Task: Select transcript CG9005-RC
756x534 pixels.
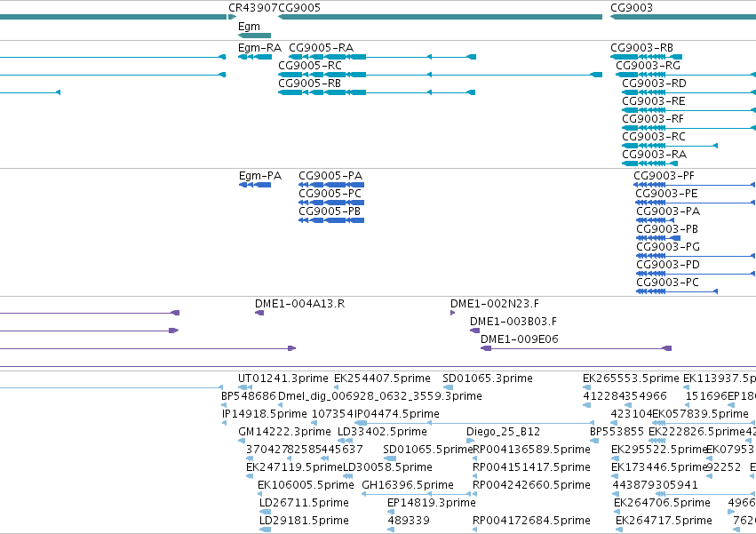Action: point(441,75)
